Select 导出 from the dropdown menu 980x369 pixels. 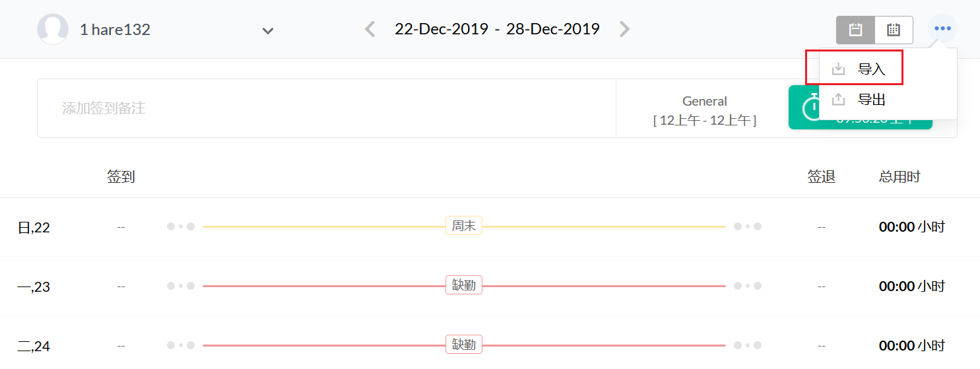click(871, 100)
